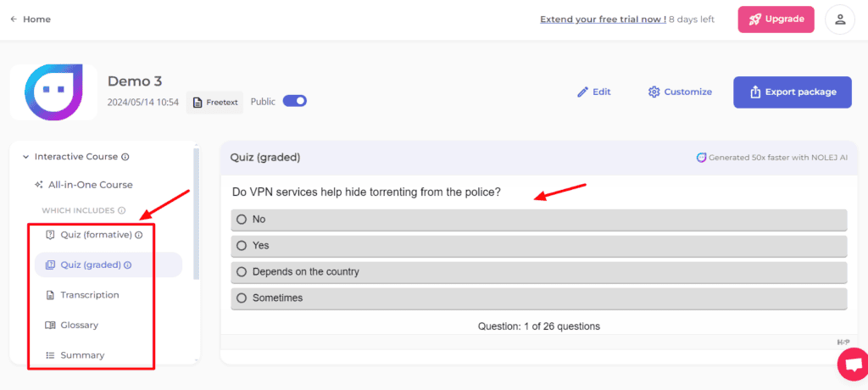The image size is (868, 390).
Task: Click "Extend your free trial now" link
Action: pyautogui.click(x=603, y=19)
